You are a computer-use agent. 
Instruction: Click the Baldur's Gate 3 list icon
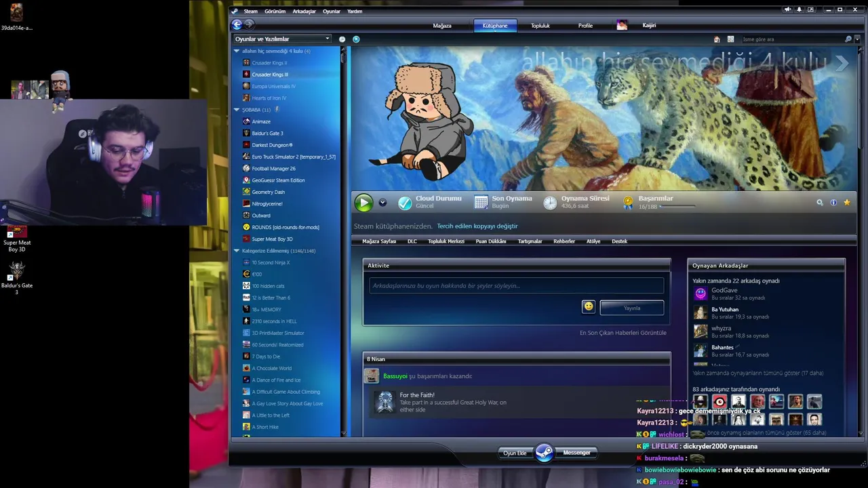(246, 133)
